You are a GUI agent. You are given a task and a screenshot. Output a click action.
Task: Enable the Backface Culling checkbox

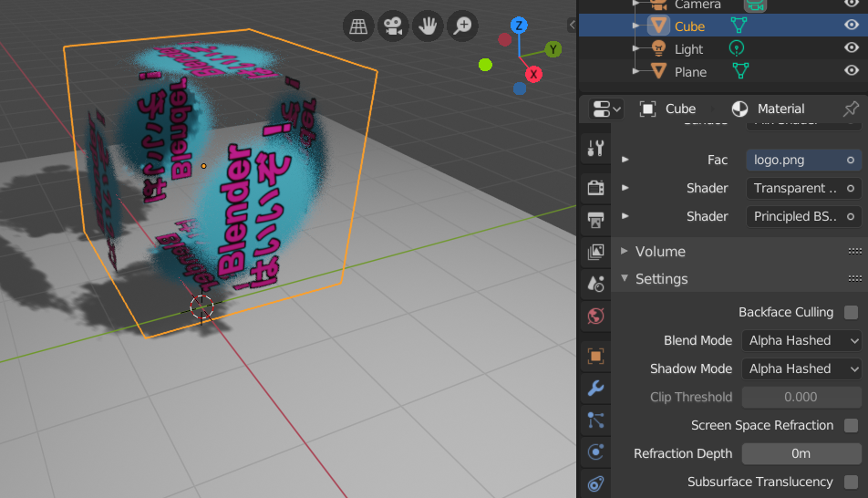point(851,313)
